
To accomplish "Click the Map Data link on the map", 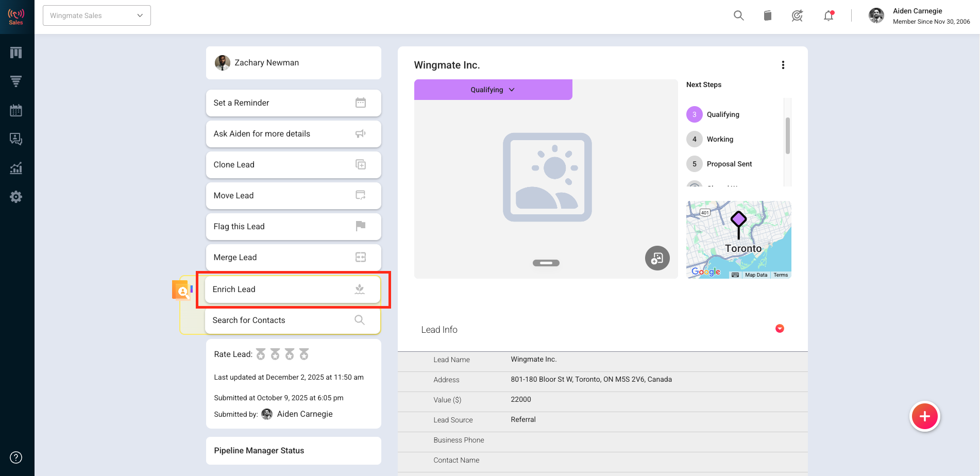I will [756, 275].
